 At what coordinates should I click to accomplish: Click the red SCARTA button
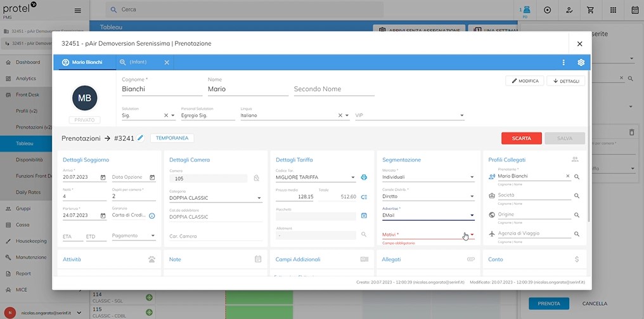pos(522,138)
